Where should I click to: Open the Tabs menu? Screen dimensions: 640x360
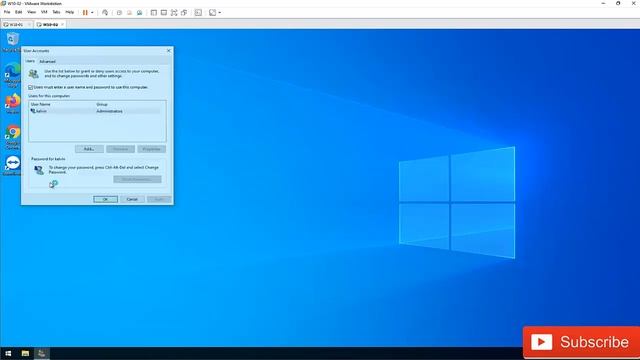click(x=56, y=12)
